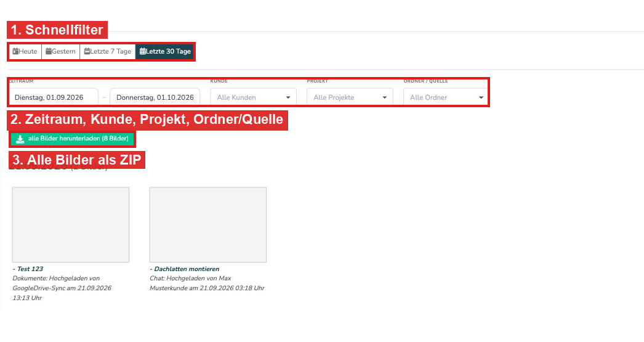The width and height of the screenshot is (644, 342).
Task: Click the download icon on green button
Action: (20, 139)
